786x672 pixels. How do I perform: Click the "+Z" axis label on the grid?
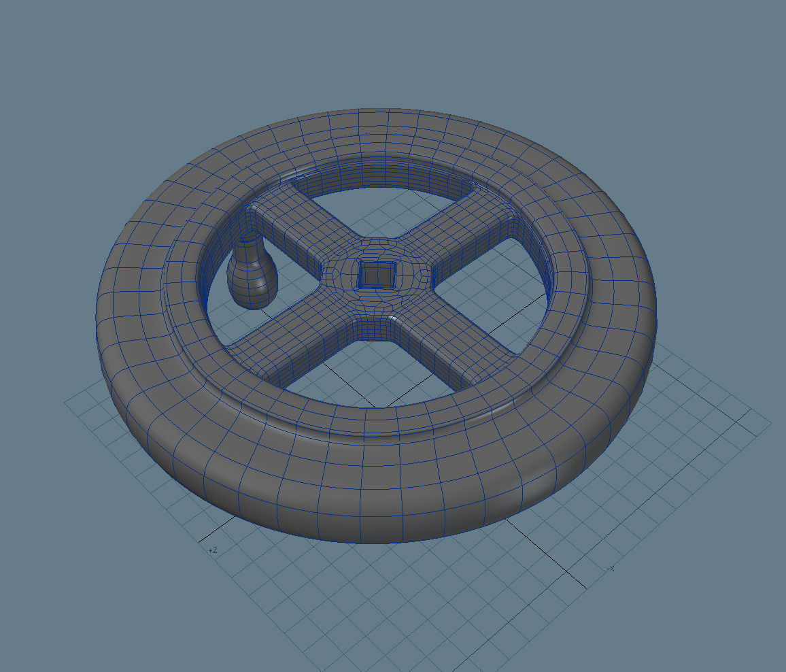coord(213,550)
